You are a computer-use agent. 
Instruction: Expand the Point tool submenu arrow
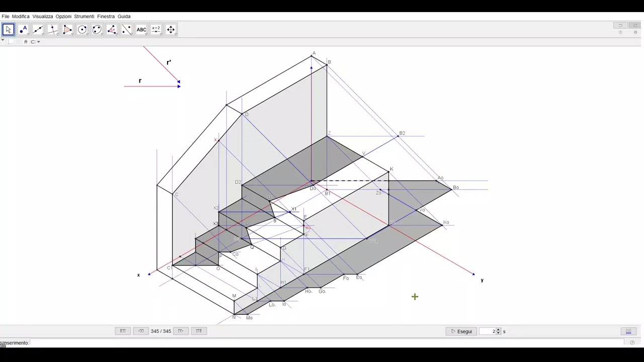pyautogui.click(x=28, y=35)
